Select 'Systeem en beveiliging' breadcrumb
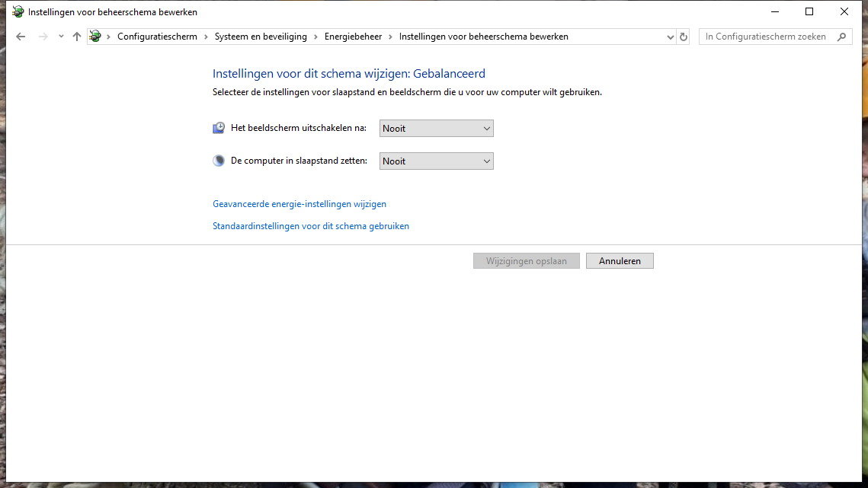 click(x=261, y=37)
